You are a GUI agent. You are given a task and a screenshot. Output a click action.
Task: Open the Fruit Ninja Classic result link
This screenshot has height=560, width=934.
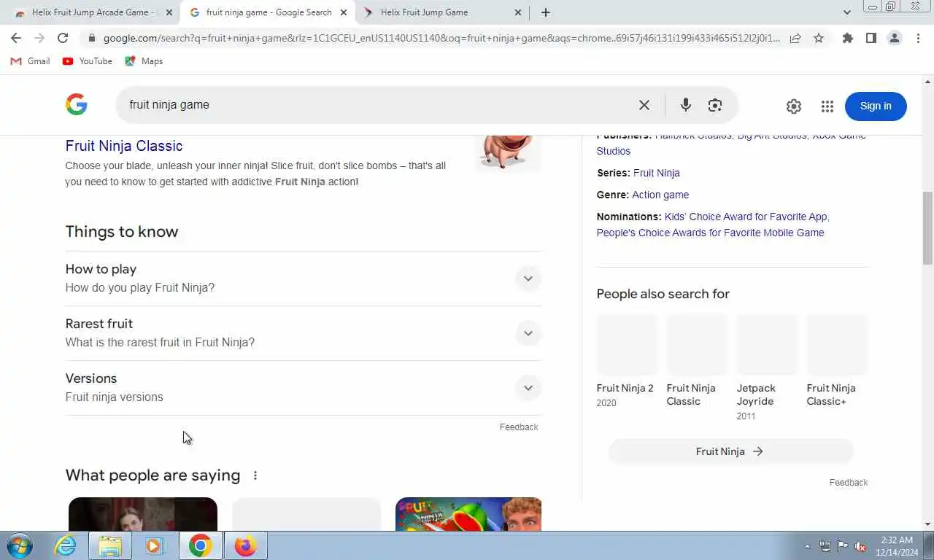click(124, 146)
